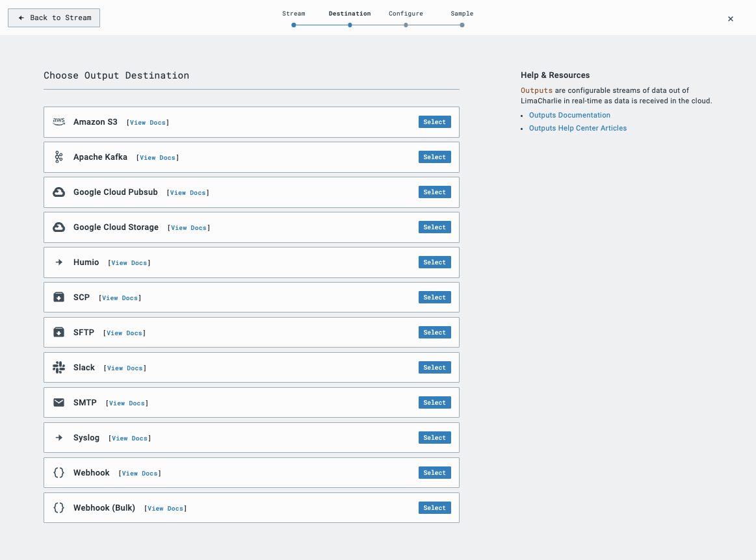Go to the Stream wizard step
Image resolution: width=756 pixels, height=560 pixels.
pos(294,14)
